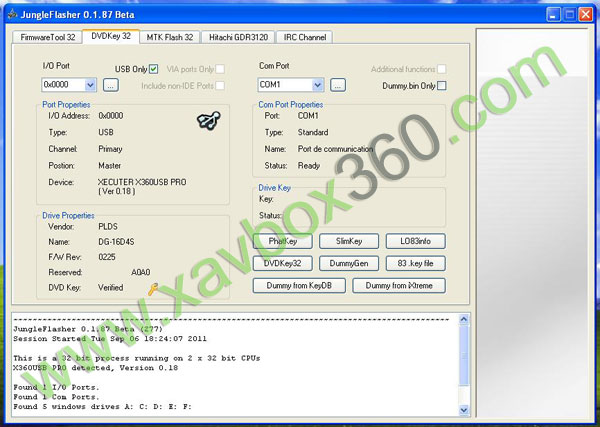Switch to the Hitachi GDR3120 tab
600x427 pixels.
pos(238,37)
